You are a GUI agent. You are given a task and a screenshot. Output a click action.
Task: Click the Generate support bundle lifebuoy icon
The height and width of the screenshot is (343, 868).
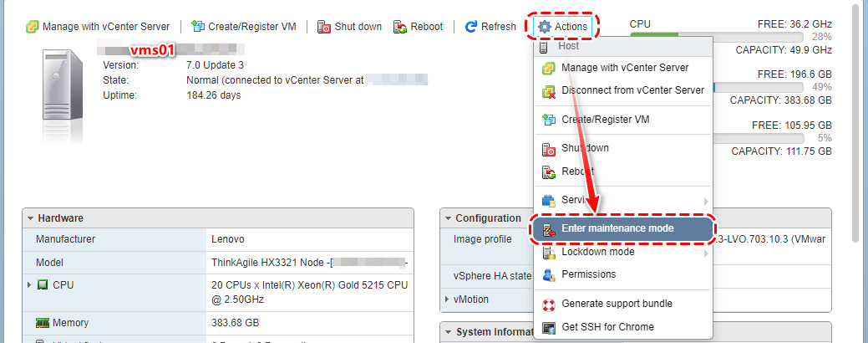[549, 304]
